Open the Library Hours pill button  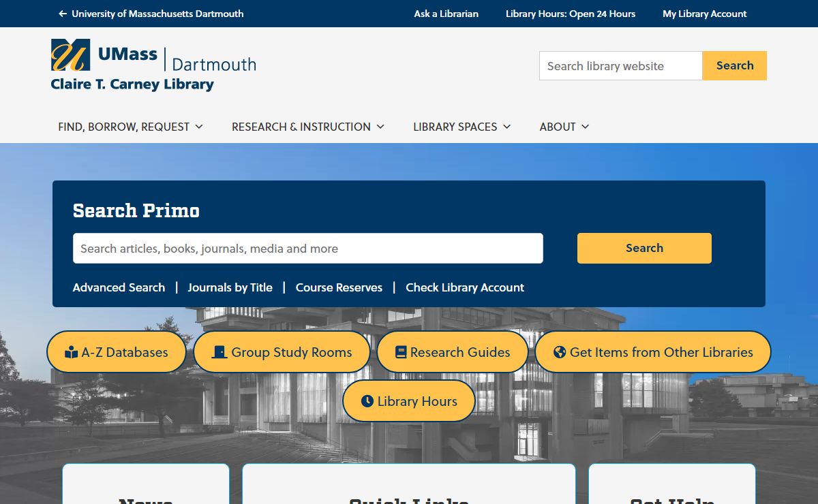(x=409, y=401)
